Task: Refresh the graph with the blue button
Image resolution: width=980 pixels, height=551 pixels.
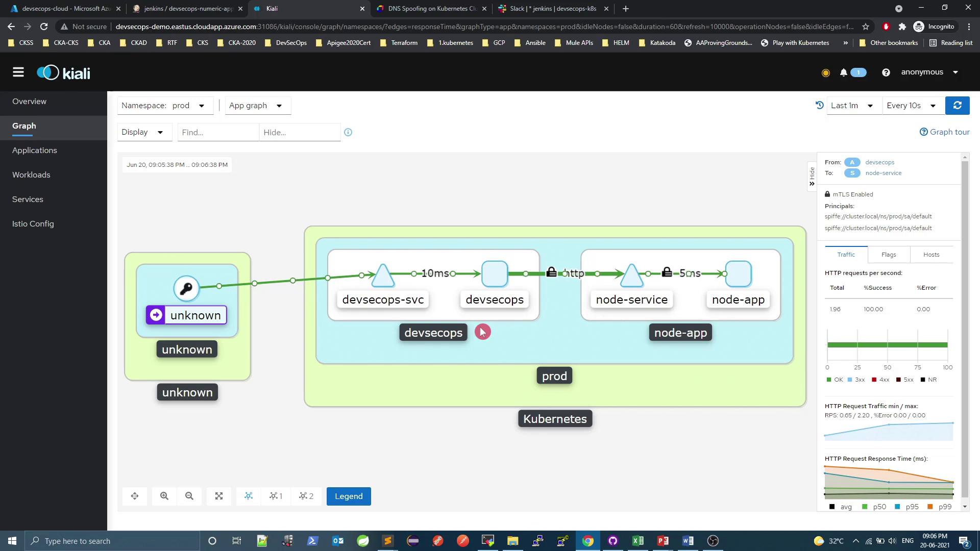Action: pos(957,106)
